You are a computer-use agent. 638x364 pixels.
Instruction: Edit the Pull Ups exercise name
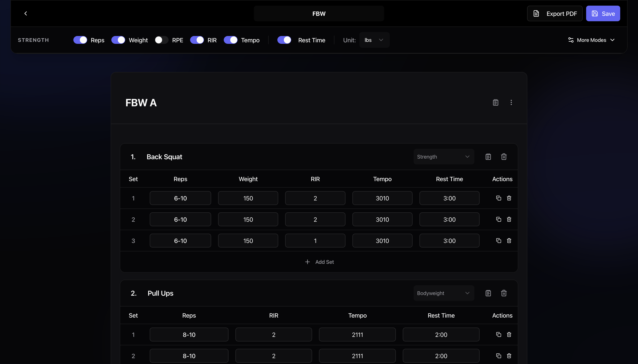point(160,293)
